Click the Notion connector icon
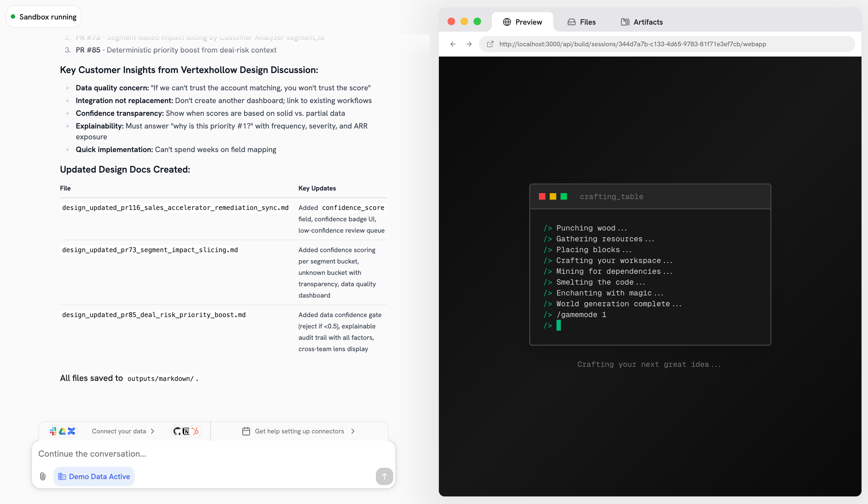This screenshot has height=504, width=868. point(186,431)
